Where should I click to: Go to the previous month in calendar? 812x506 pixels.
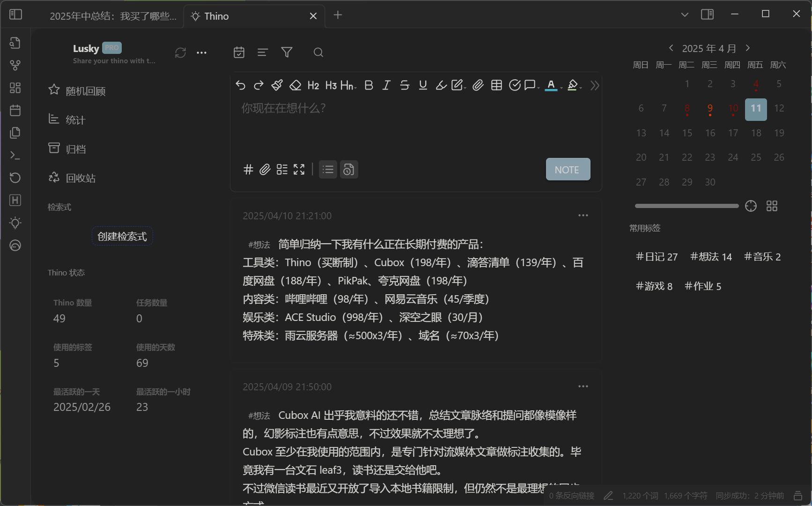(x=671, y=48)
